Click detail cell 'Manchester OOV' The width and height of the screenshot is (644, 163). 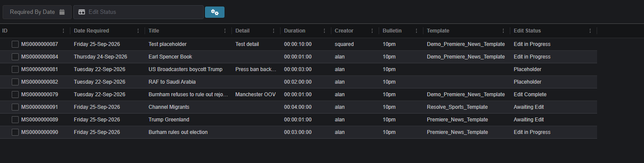tap(255, 95)
